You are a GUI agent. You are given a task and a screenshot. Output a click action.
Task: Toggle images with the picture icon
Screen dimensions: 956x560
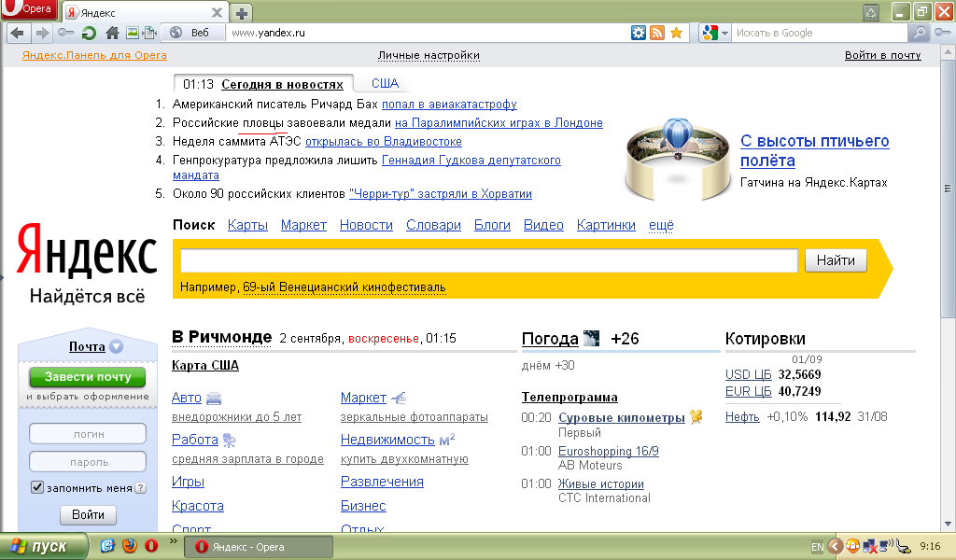pos(132,33)
